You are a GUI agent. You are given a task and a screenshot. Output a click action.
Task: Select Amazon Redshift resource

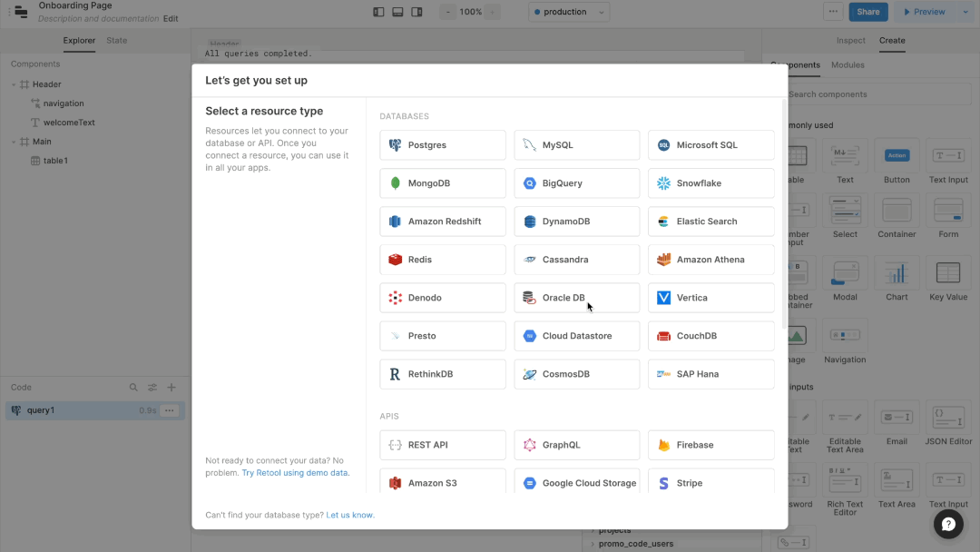click(x=442, y=222)
